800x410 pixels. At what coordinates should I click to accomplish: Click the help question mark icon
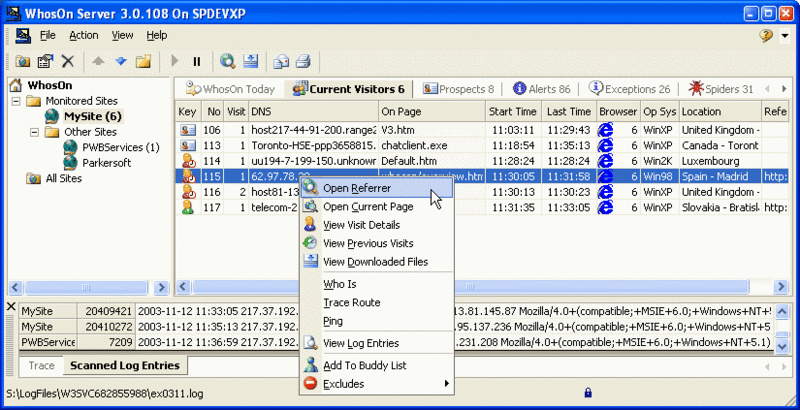coord(766,35)
